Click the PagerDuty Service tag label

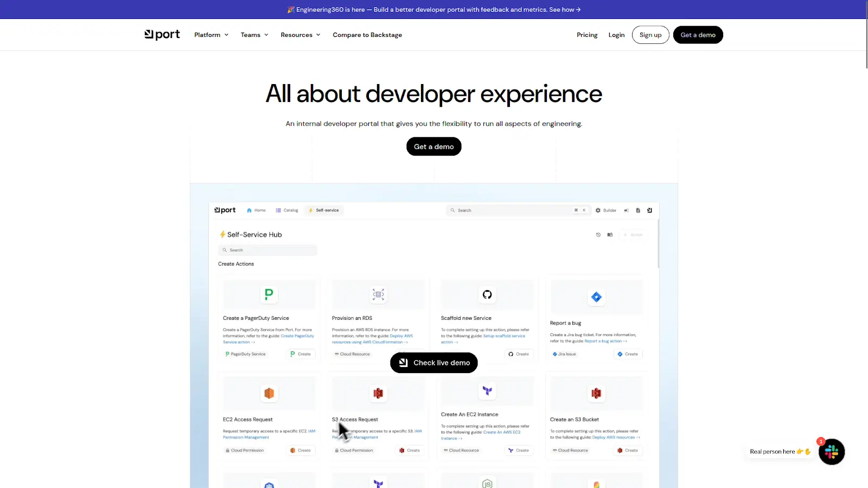245,354
